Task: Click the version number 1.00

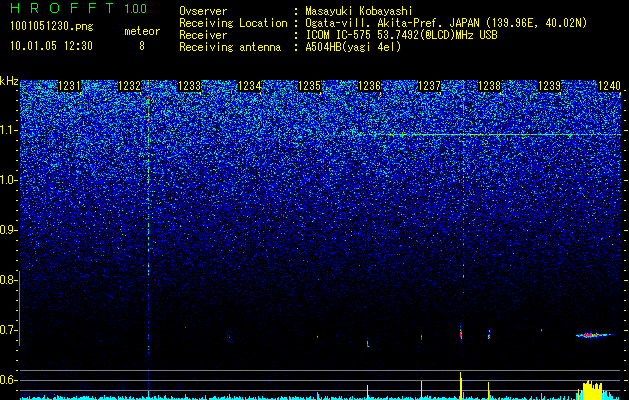Action: (136, 8)
